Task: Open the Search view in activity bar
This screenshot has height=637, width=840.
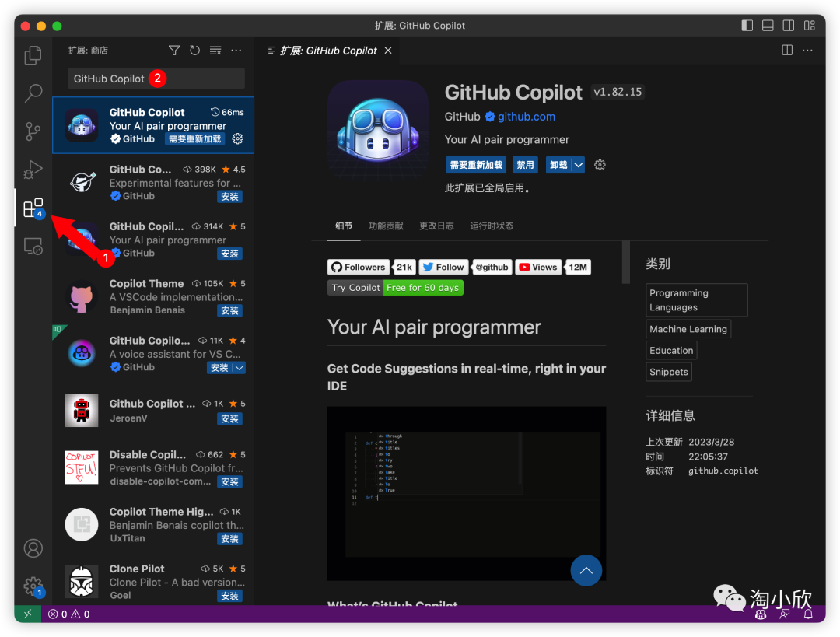Action: tap(33, 93)
